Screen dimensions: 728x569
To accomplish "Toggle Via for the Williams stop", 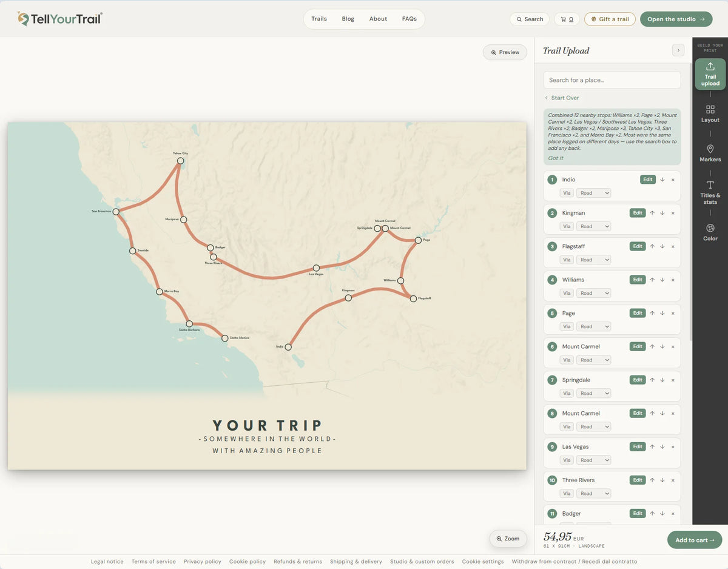I will tap(567, 293).
